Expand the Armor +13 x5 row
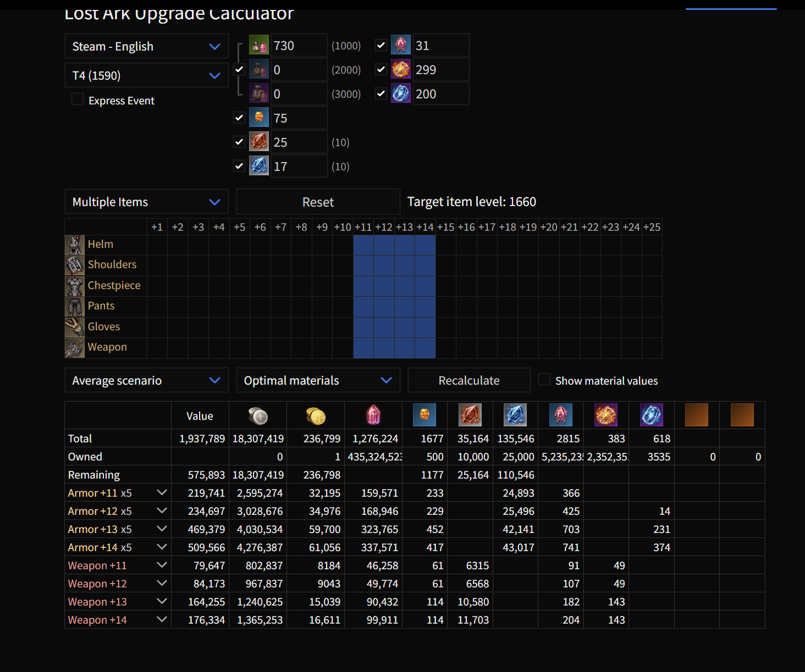This screenshot has width=805, height=672. pyautogui.click(x=162, y=529)
